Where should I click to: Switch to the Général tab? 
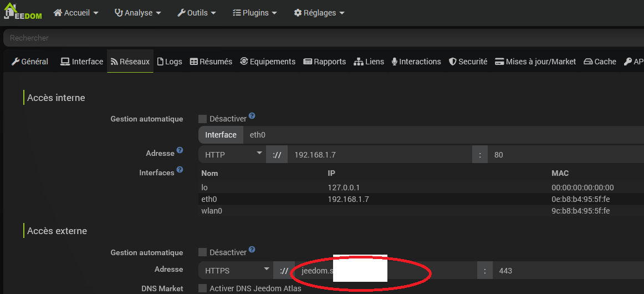[x=29, y=62]
